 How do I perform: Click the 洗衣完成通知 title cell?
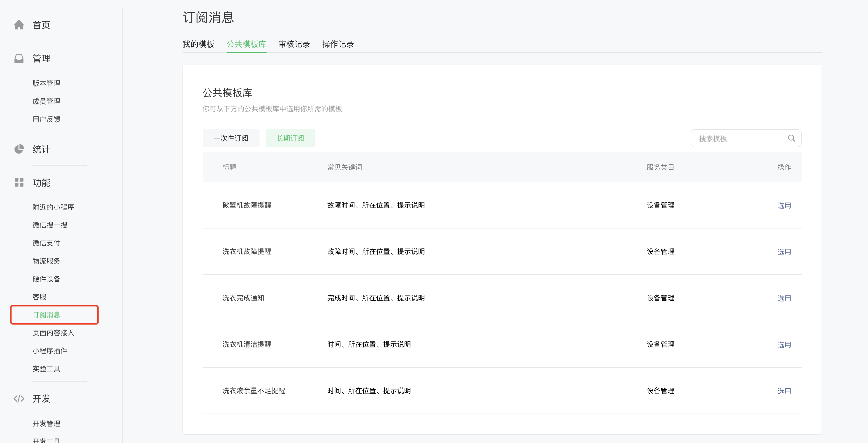click(243, 299)
